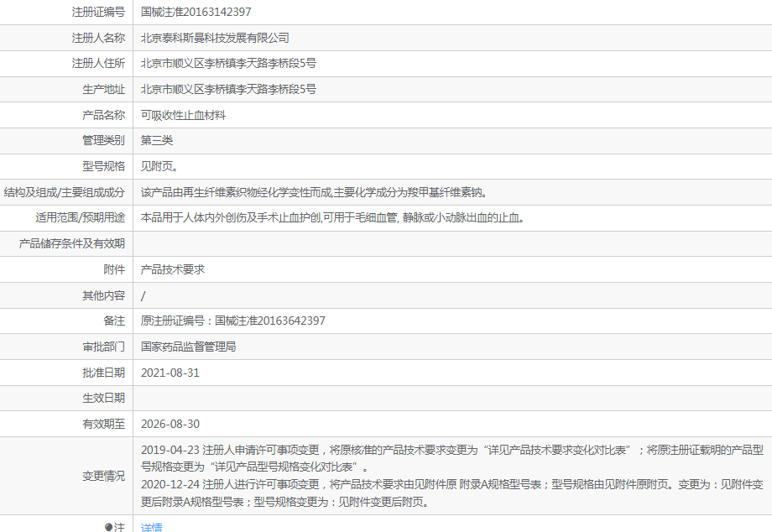Click the 批准日期 label
The width and height of the screenshot is (772, 532).
point(104,373)
